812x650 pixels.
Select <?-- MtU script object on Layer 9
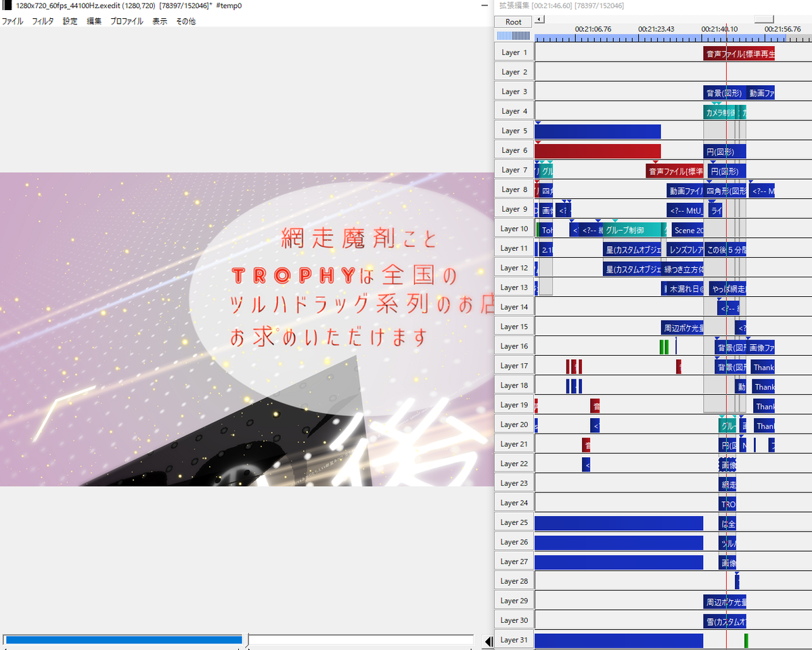(x=685, y=211)
